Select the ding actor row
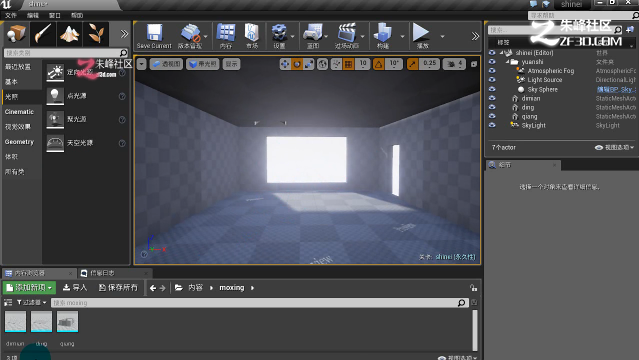The width and height of the screenshot is (639, 360). 562,108
